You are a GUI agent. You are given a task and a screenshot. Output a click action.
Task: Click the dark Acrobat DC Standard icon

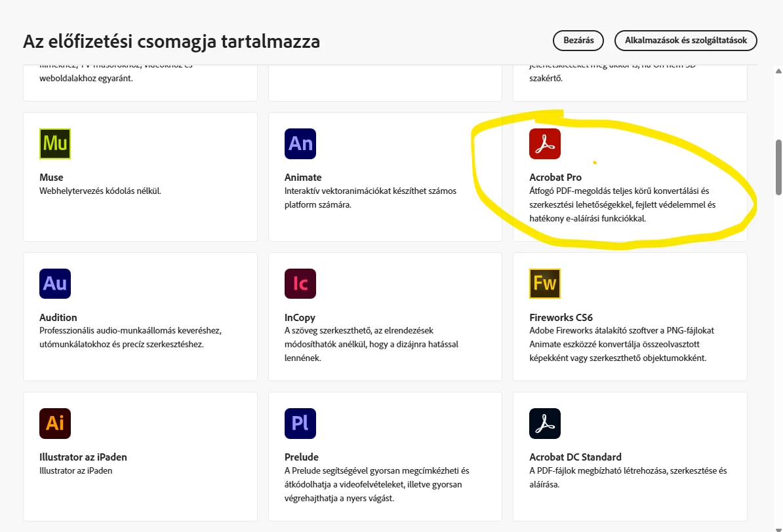(x=545, y=423)
